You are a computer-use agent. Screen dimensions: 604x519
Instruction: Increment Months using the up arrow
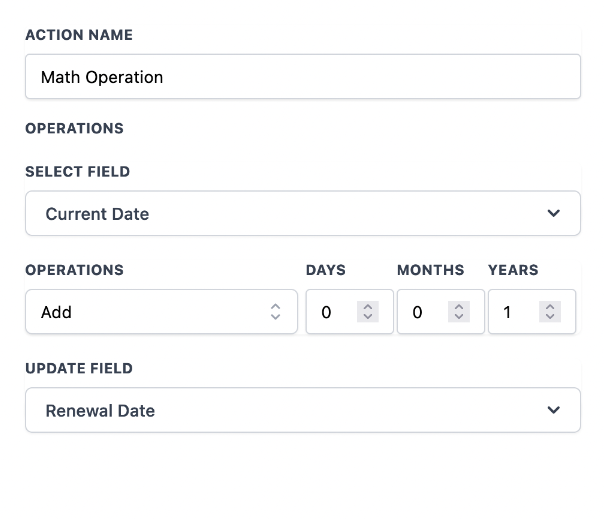pyautogui.click(x=459, y=307)
